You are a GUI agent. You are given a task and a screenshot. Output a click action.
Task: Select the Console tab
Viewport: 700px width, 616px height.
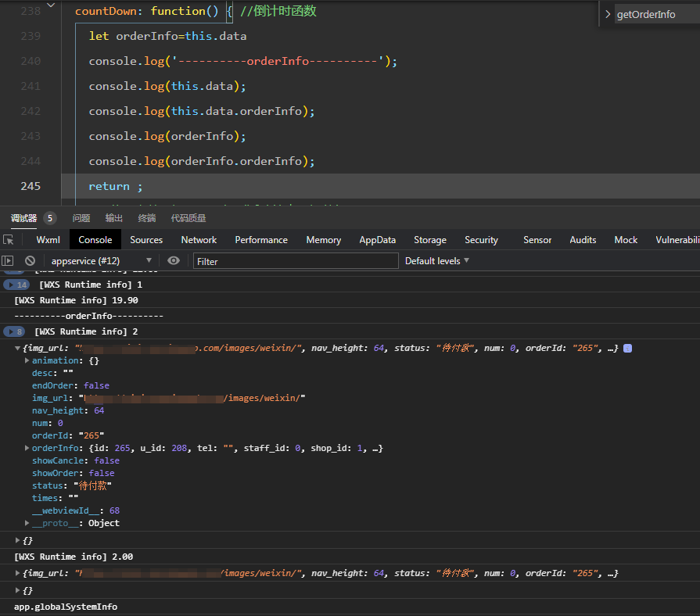click(95, 240)
